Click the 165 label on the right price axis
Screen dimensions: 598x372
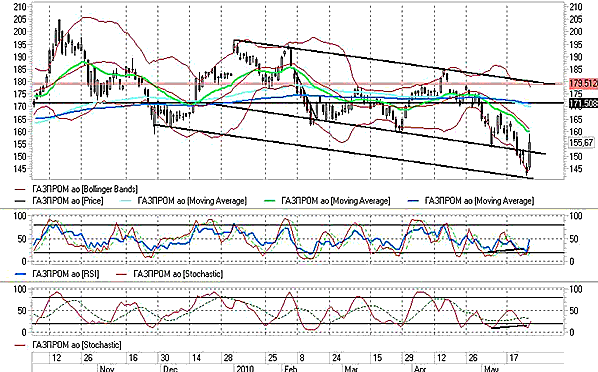(576, 119)
